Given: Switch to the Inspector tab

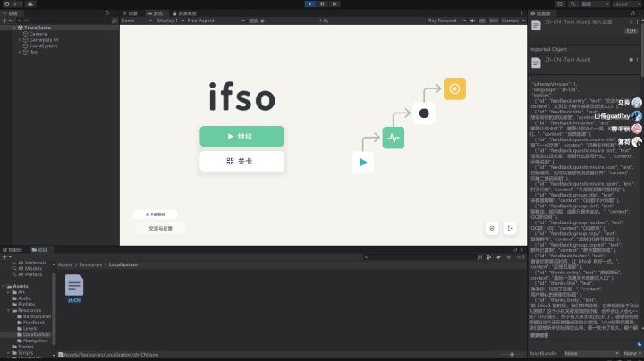Looking at the screenshot, I should [x=540, y=13].
